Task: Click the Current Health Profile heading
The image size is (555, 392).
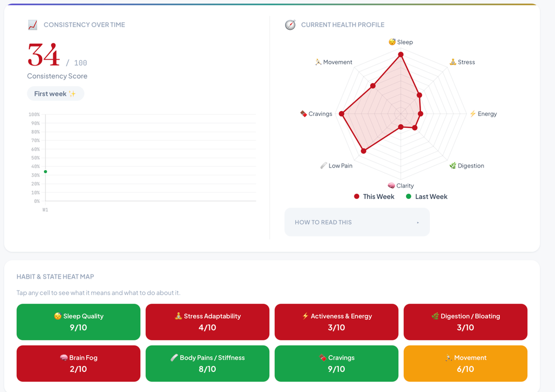Action: (x=343, y=25)
